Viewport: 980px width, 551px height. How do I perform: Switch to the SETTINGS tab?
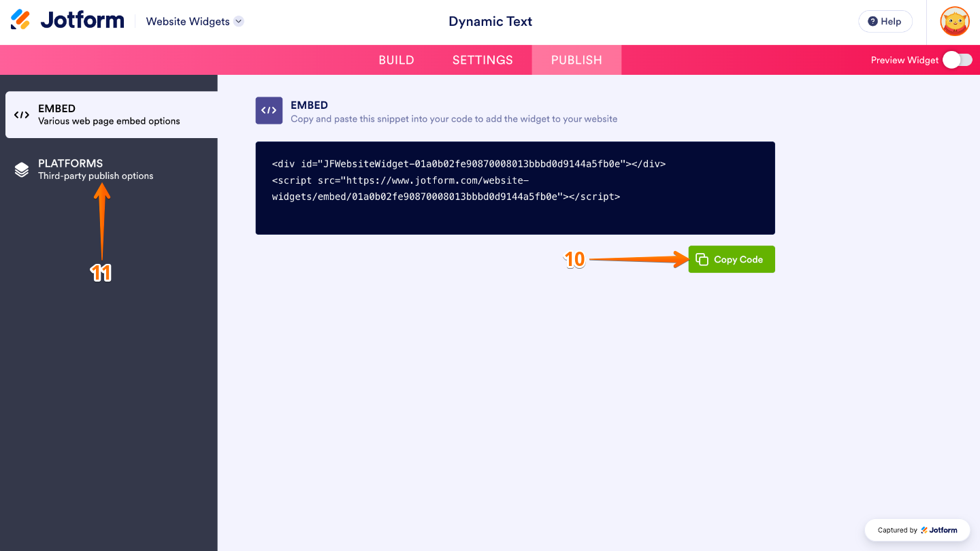(x=483, y=60)
